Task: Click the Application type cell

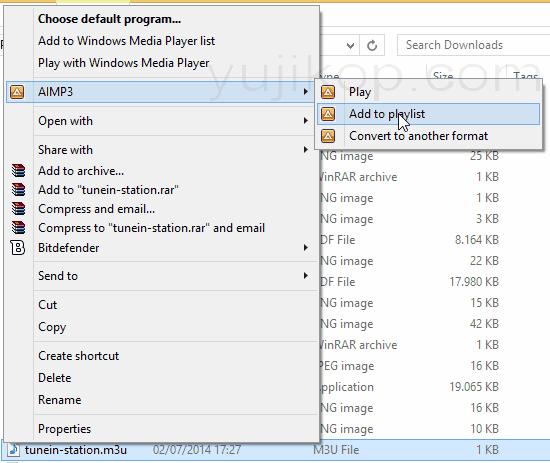Action: [x=347, y=387]
